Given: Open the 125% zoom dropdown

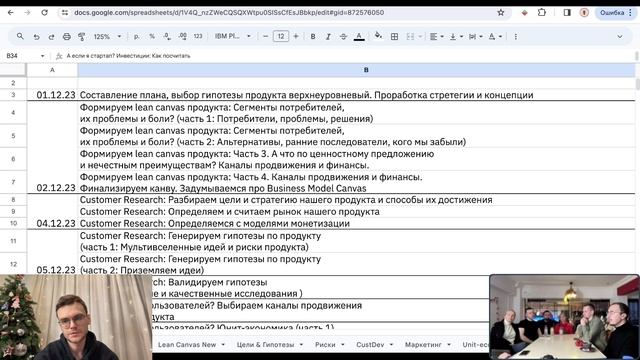Looking at the screenshot, I should pos(107,37).
